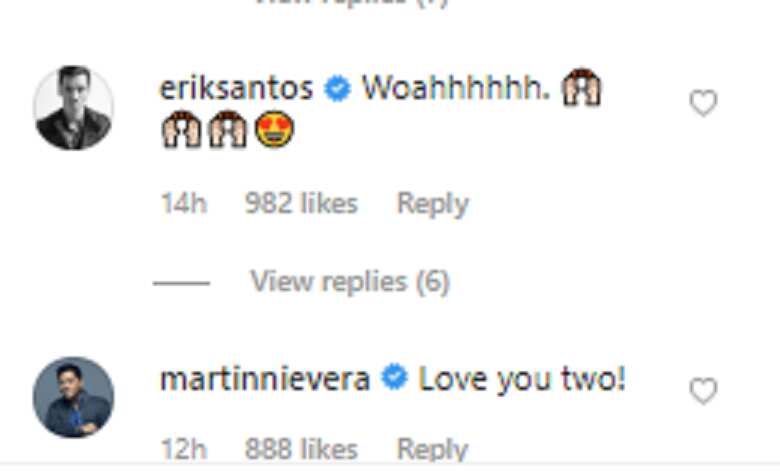Click the dash line beside View replies (6)
Image resolution: width=780 pixels, height=471 pixels.
[182, 283]
